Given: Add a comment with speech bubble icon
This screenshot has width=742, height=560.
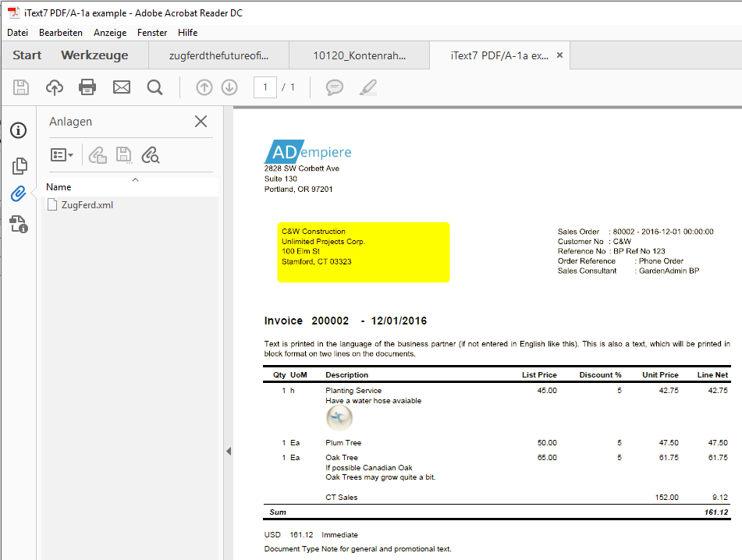Looking at the screenshot, I should [335, 87].
